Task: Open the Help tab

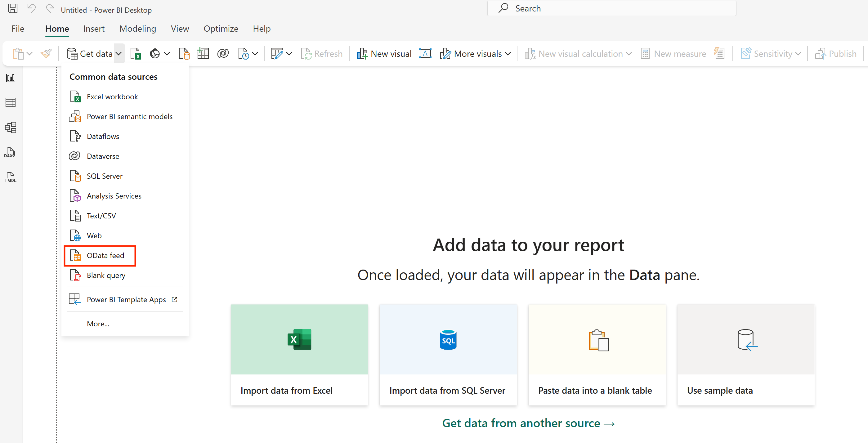Action: click(262, 29)
